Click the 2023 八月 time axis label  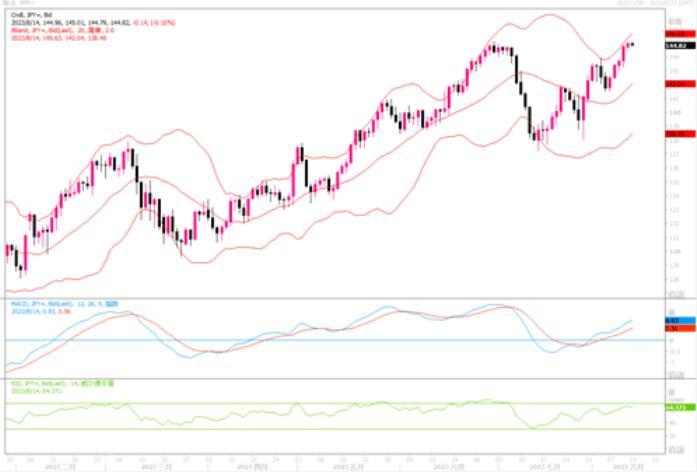(625, 467)
